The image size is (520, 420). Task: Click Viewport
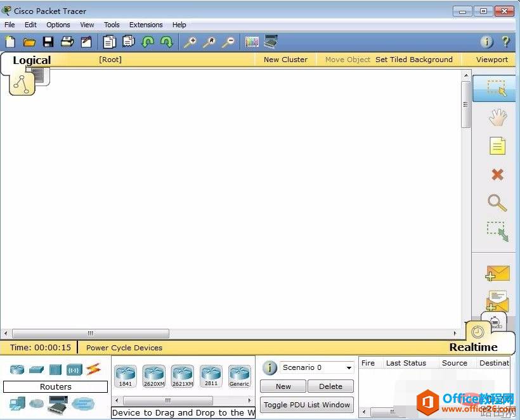492,60
